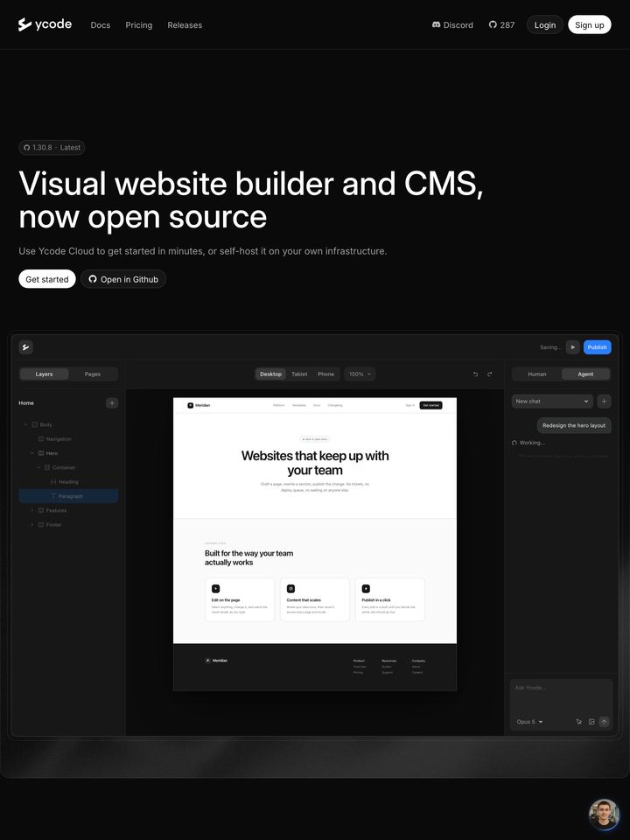The height and width of the screenshot is (840, 630).
Task: Collapse the Container layer arrow
Action: [38, 467]
